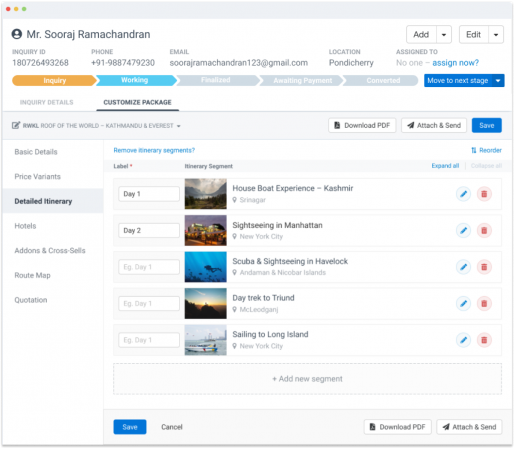Click the label field for Sailing to Long Island

point(149,340)
